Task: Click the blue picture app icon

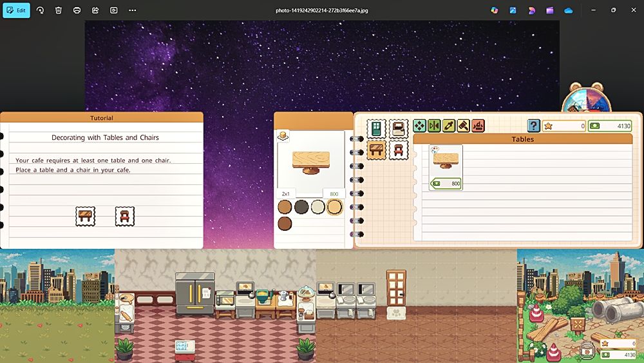Action: [x=513, y=10]
